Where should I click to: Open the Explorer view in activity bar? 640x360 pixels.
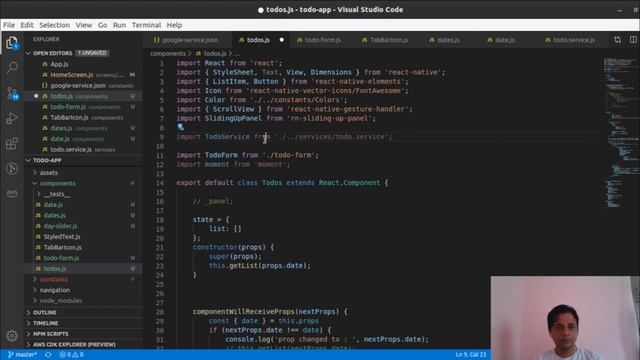point(12,42)
